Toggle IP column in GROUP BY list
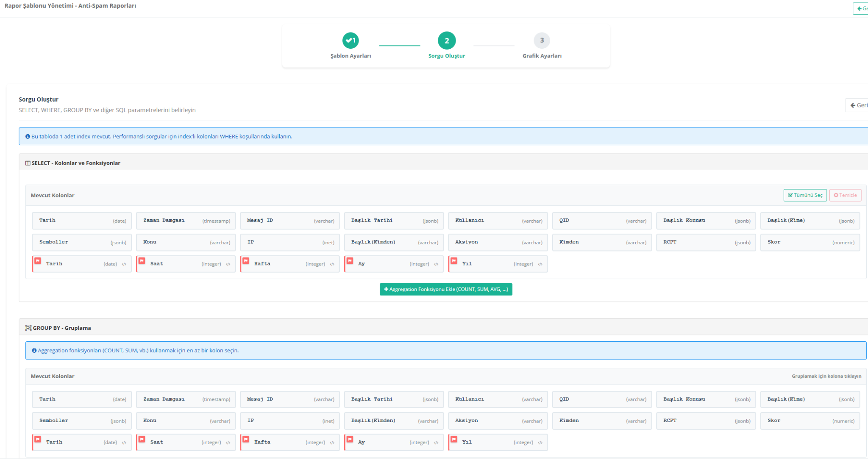The width and height of the screenshot is (868, 459). coord(290,421)
